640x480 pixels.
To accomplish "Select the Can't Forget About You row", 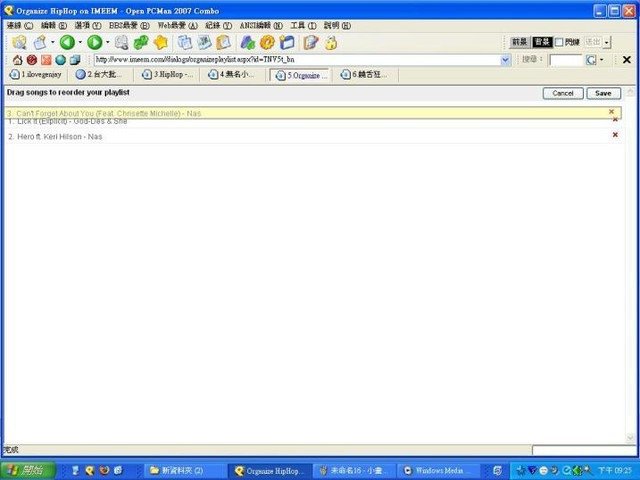I will 313,113.
